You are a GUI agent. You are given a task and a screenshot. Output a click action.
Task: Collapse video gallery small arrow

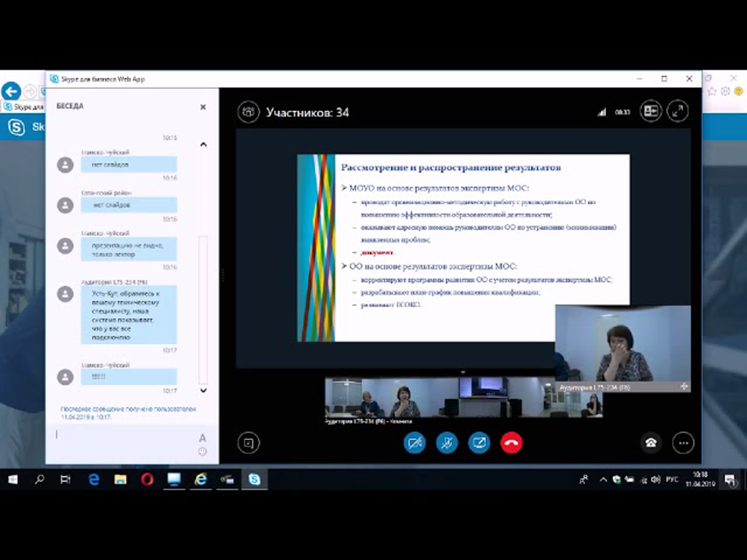click(x=463, y=372)
